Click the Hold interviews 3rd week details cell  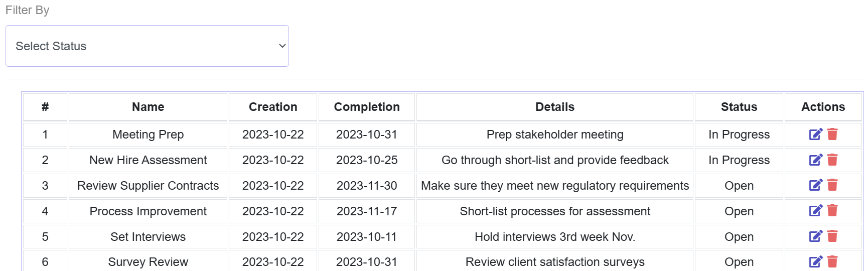(x=554, y=237)
